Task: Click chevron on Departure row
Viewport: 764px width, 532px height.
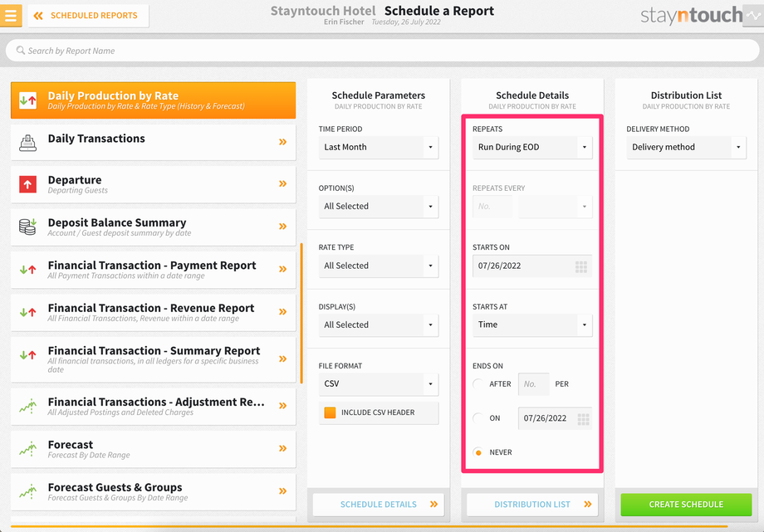Action: (282, 183)
